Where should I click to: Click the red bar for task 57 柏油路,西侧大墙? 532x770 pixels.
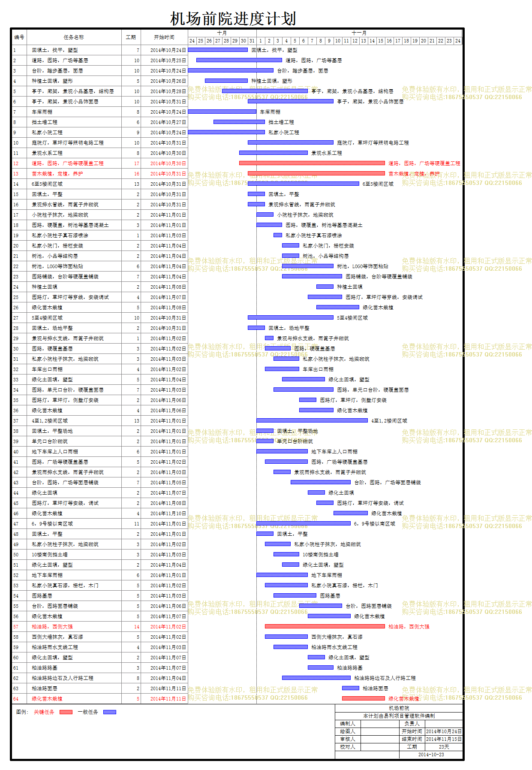[x=325, y=626]
